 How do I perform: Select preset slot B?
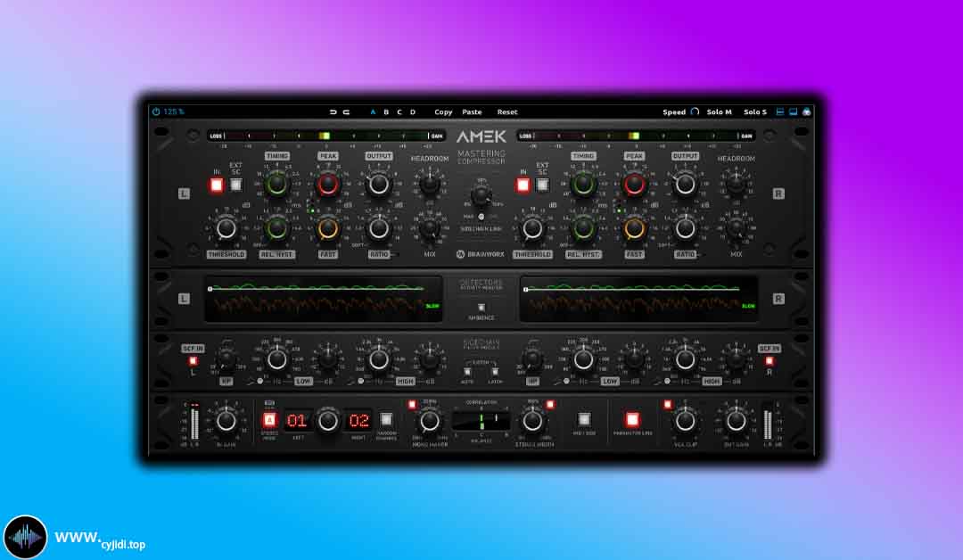coord(386,111)
